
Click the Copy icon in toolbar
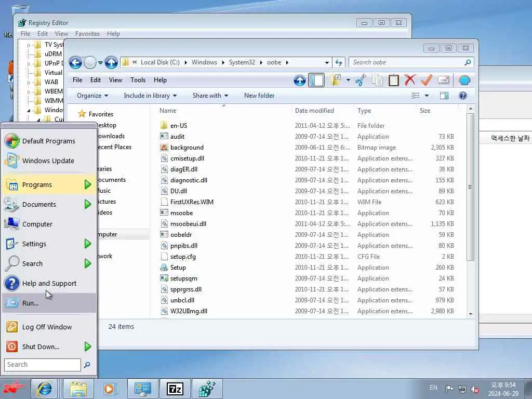377,81
